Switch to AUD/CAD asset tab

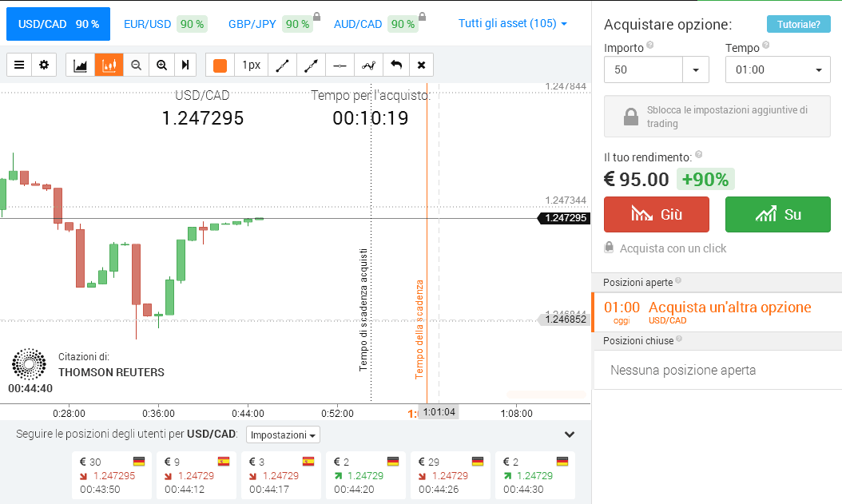376,24
